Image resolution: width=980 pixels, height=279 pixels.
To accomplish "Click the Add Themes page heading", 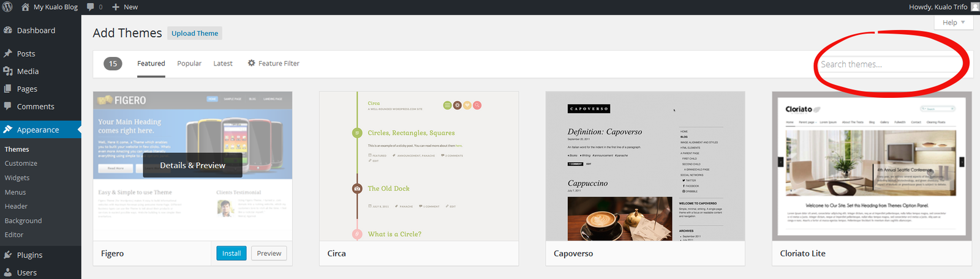I will tap(127, 33).
